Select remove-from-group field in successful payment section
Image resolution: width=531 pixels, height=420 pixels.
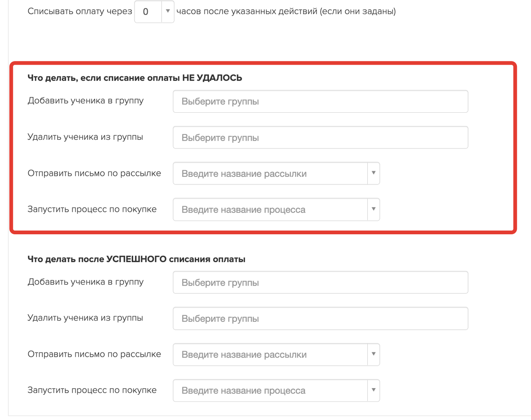pos(320,319)
